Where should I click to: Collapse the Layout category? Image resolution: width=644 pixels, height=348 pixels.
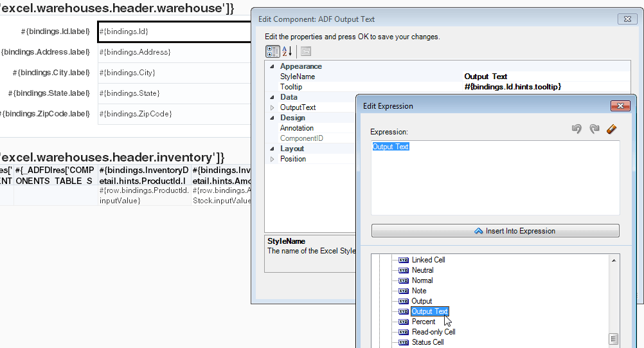(272, 149)
